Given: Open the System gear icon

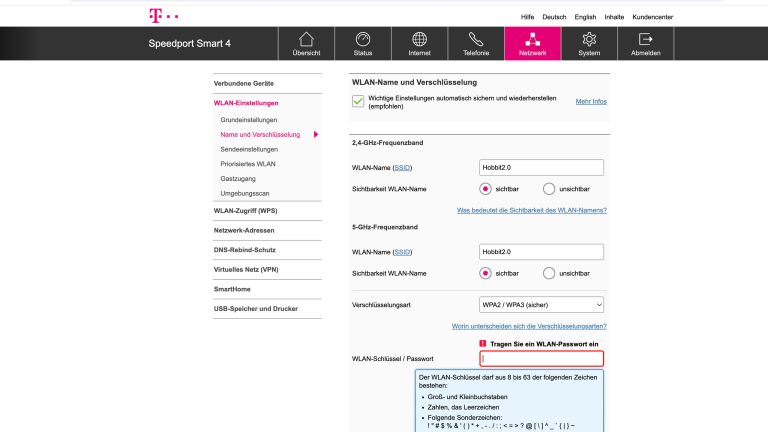Looking at the screenshot, I should click(589, 40).
